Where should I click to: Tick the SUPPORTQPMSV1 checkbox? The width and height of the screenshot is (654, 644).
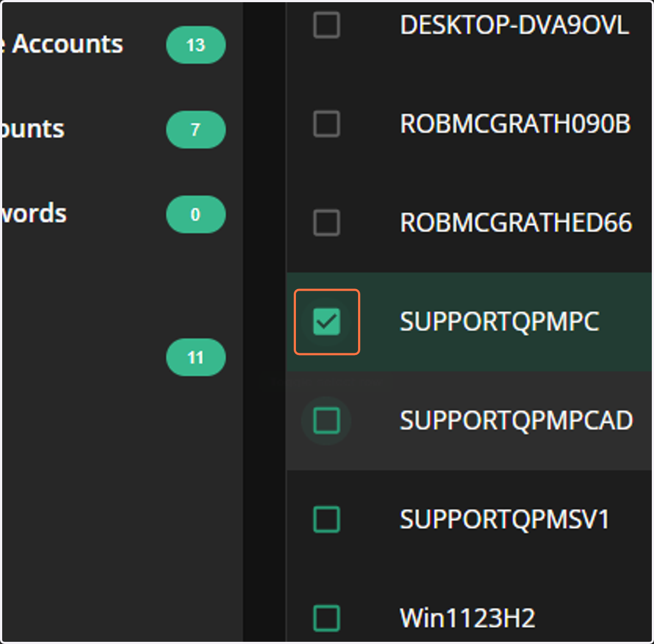click(x=326, y=519)
